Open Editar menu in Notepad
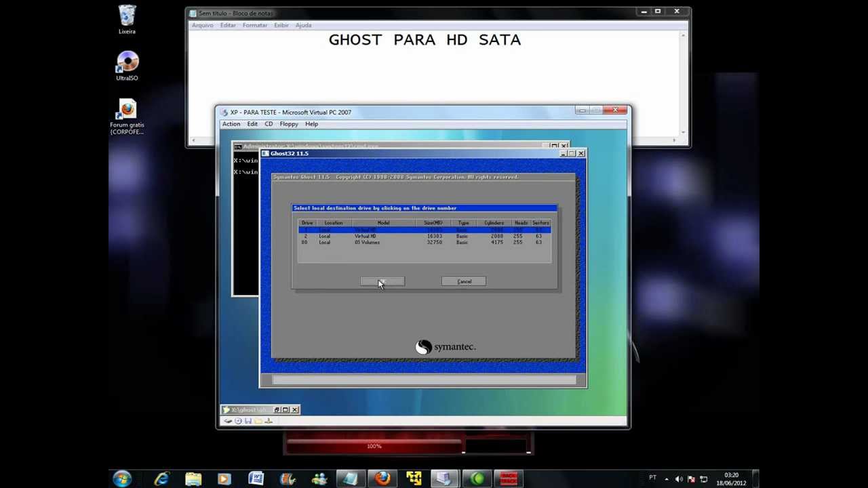 click(228, 25)
